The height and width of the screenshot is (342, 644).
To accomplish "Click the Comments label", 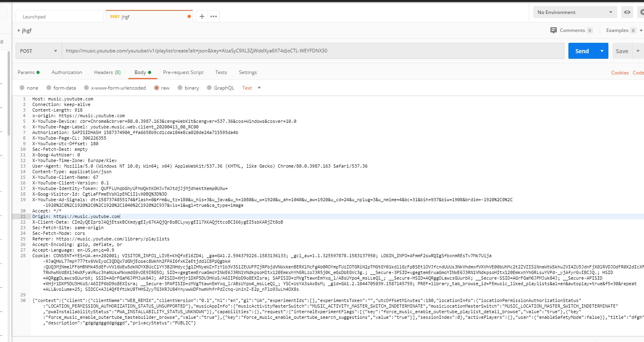I will [x=572, y=30].
